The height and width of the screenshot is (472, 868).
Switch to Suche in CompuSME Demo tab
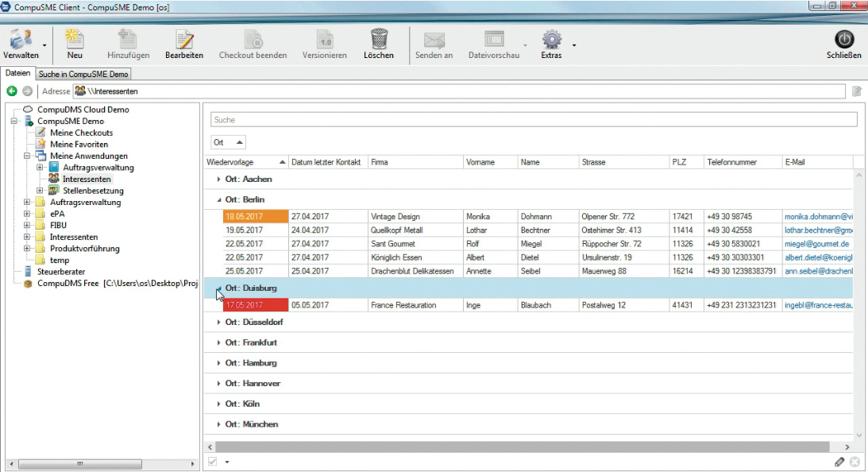pos(83,74)
